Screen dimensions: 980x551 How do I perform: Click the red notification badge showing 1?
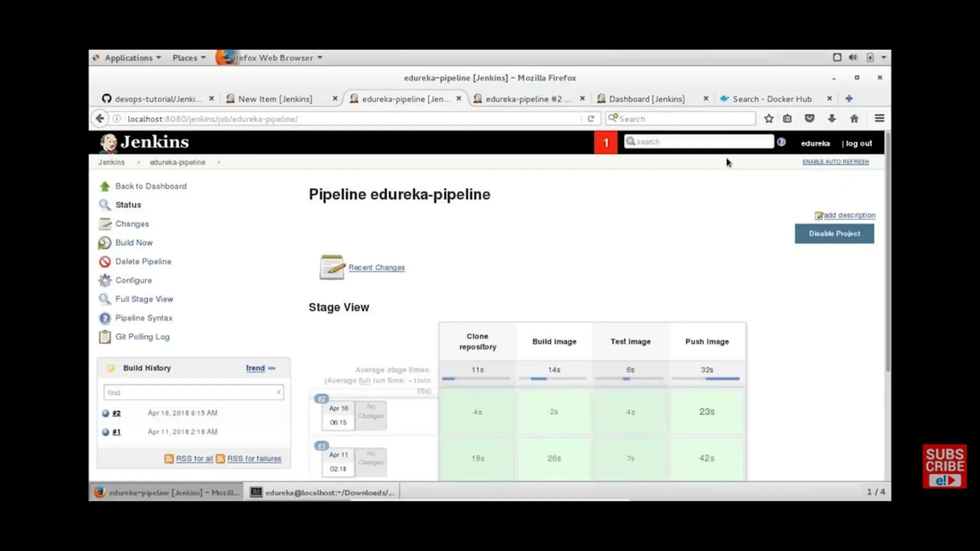click(606, 143)
